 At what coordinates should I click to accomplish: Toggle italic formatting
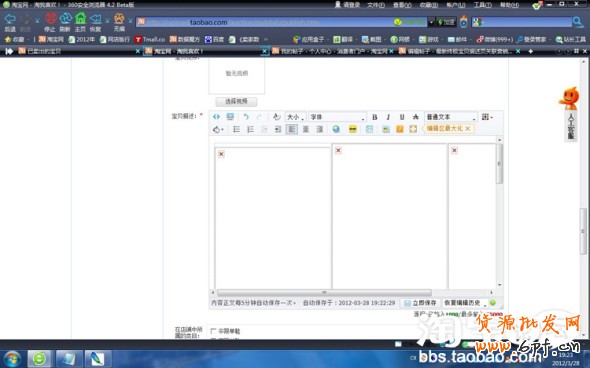(388, 117)
